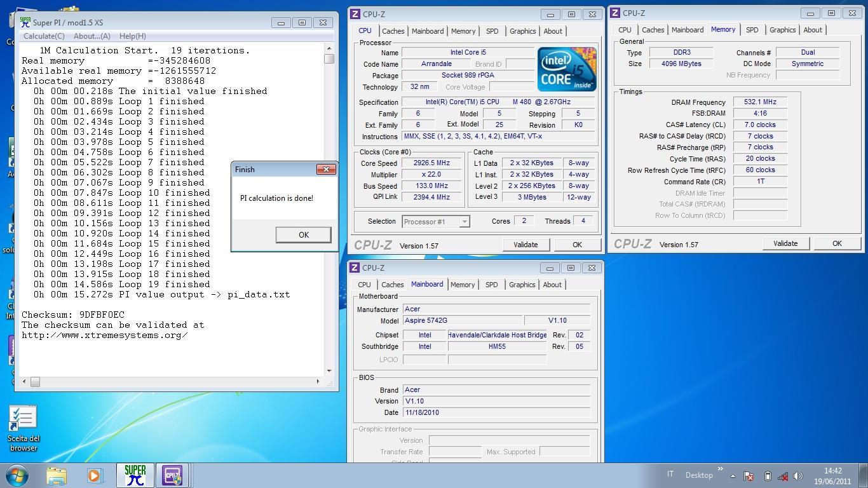This screenshot has width=868, height=488.
Task: Click Validate in the CPU-Z Memory window
Action: (785, 243)
